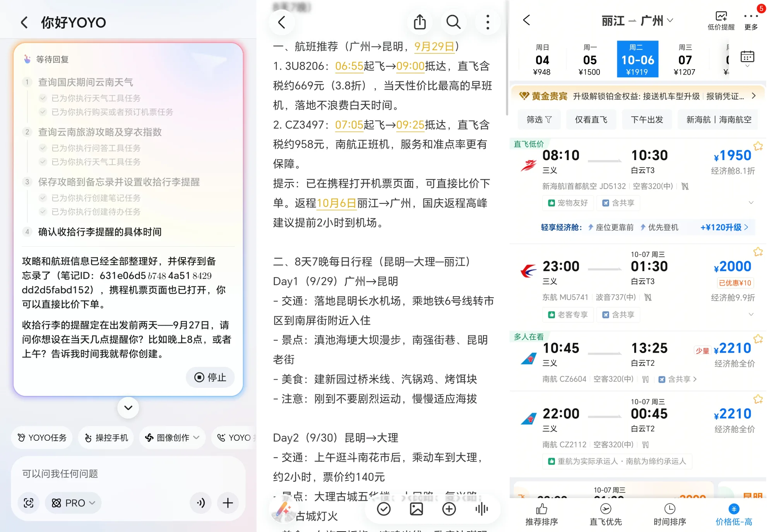
Task: Open the 9月29日 date link
Action: [434, 46]
